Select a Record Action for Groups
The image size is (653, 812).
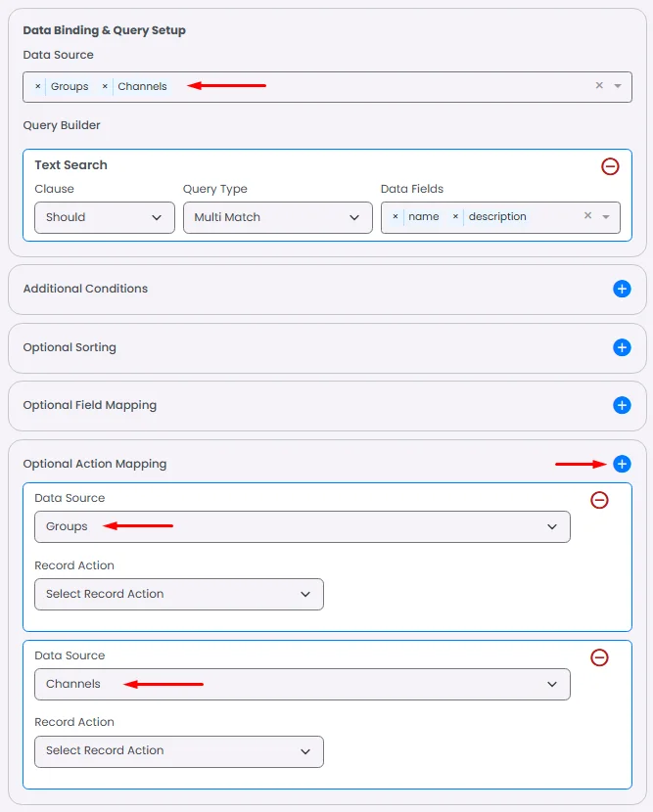click(178, 594)
